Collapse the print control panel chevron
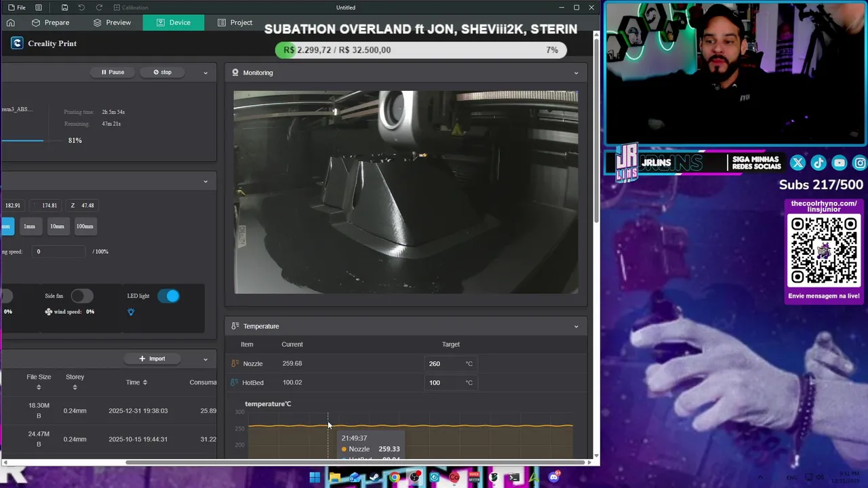The width and height of the screenshot is (868, 488). (x=205, y=73)
